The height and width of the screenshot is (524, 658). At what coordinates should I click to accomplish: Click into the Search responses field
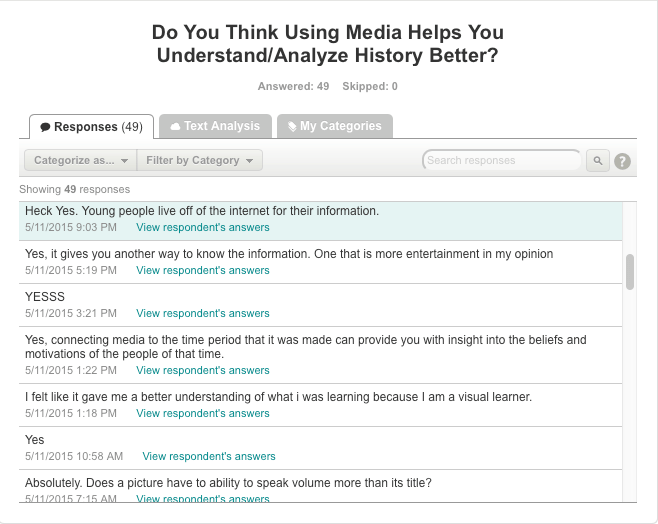point(500,160)
